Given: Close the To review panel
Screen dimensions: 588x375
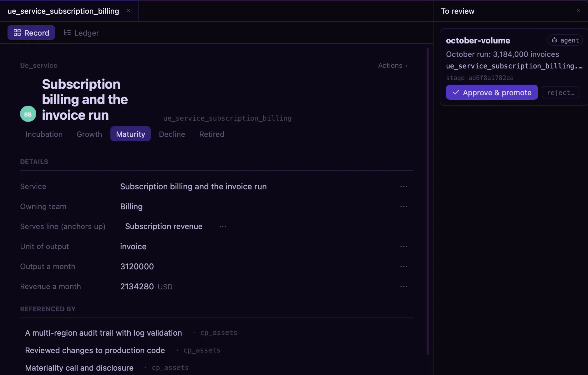Looking at the screenshot, I should click(x=579, y=11).
